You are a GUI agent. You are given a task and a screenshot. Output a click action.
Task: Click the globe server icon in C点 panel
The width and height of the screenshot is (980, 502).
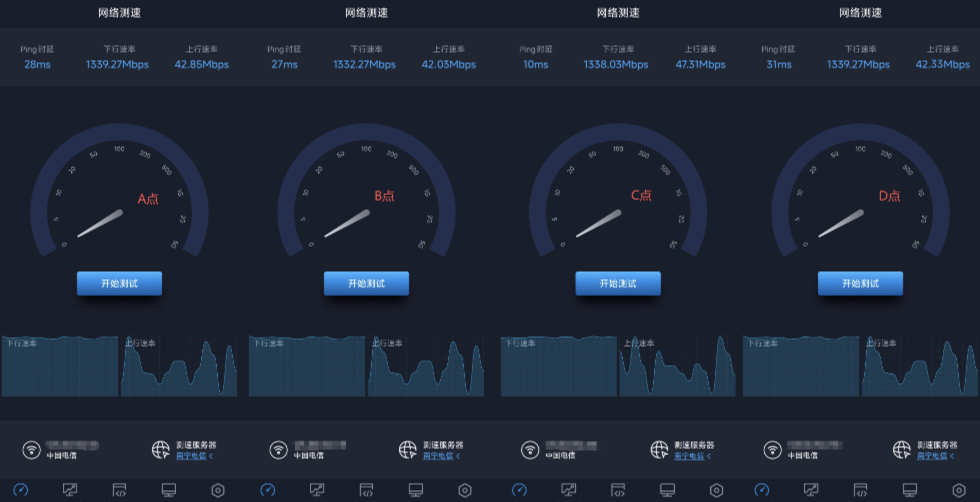coord(659,450)
